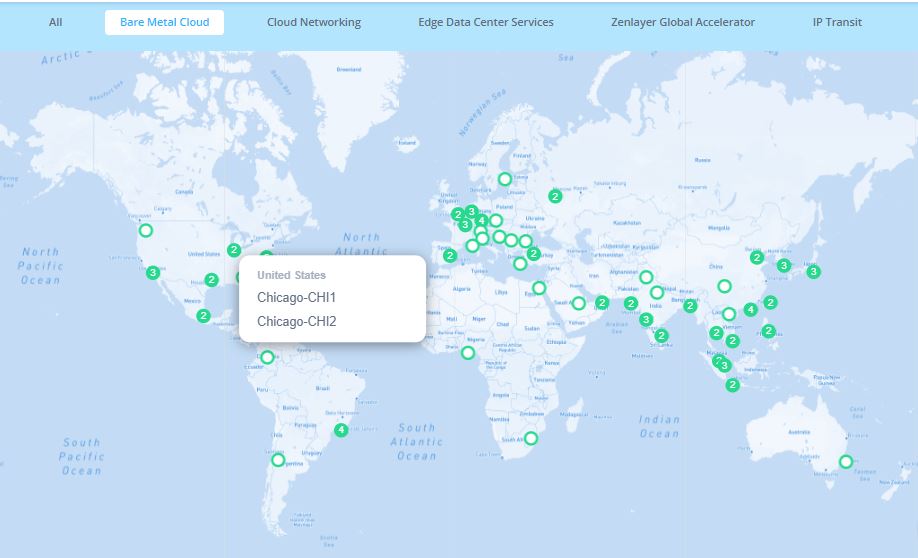Open the 3-cluster marker on US west coast
Image resolution: width=918 pixels, height=558 pixels.
pyautogui.click(x=153, y=272)
